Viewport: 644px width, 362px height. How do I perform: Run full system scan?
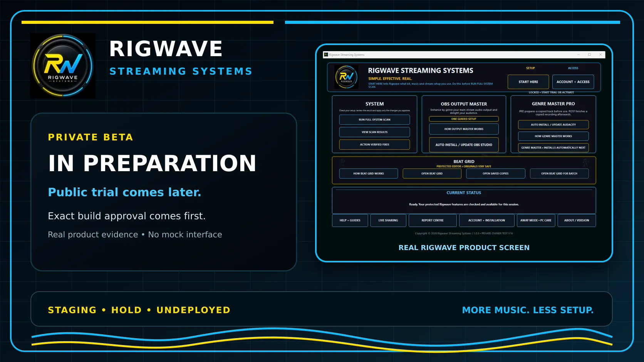[x=374, y=120]
